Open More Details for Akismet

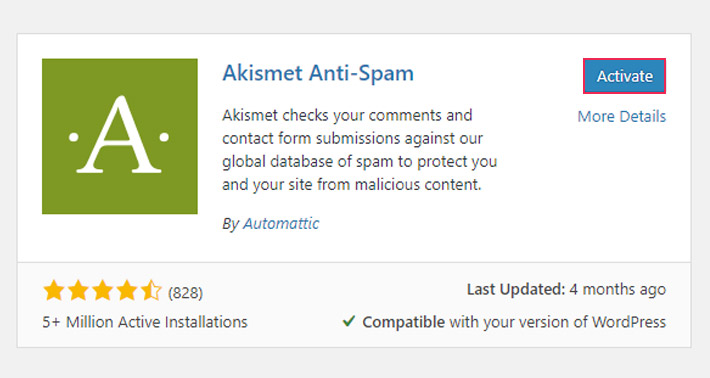pyautogui.click(x=622, y=116)
